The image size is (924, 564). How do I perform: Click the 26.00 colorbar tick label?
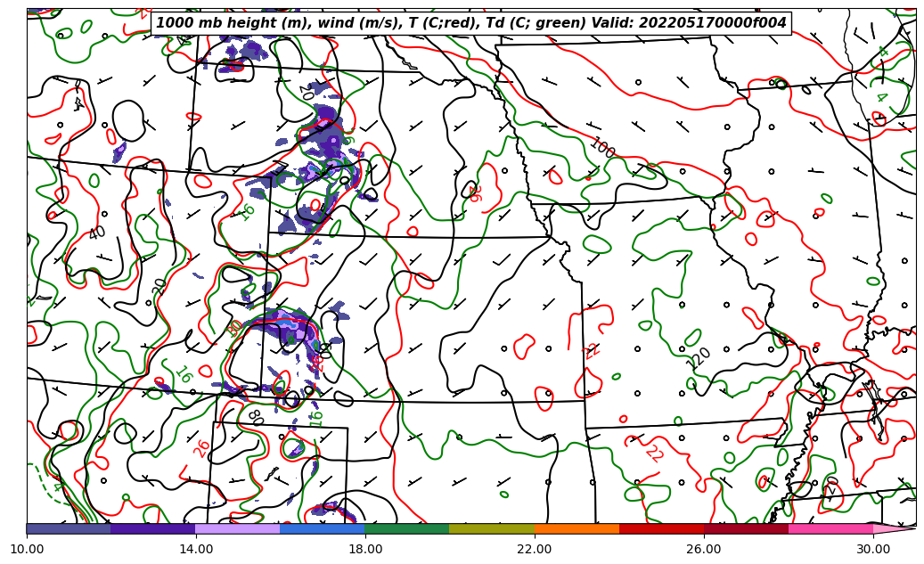click(704, 549)
